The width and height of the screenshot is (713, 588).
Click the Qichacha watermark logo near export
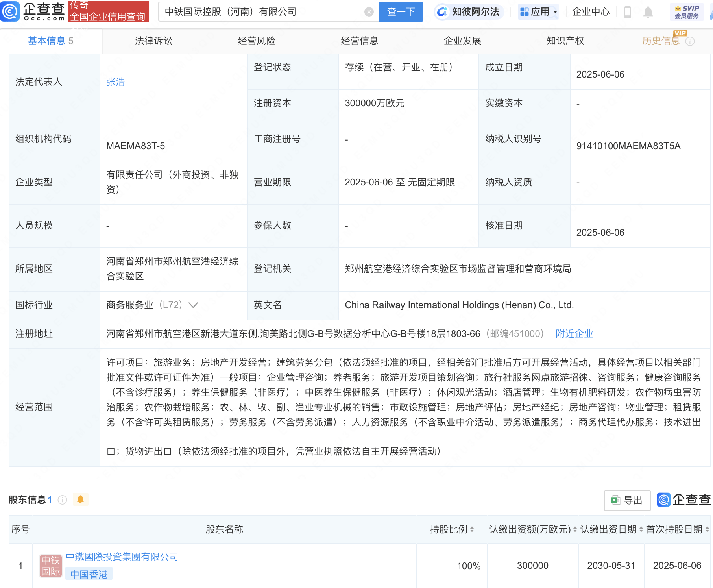(683, 500)
